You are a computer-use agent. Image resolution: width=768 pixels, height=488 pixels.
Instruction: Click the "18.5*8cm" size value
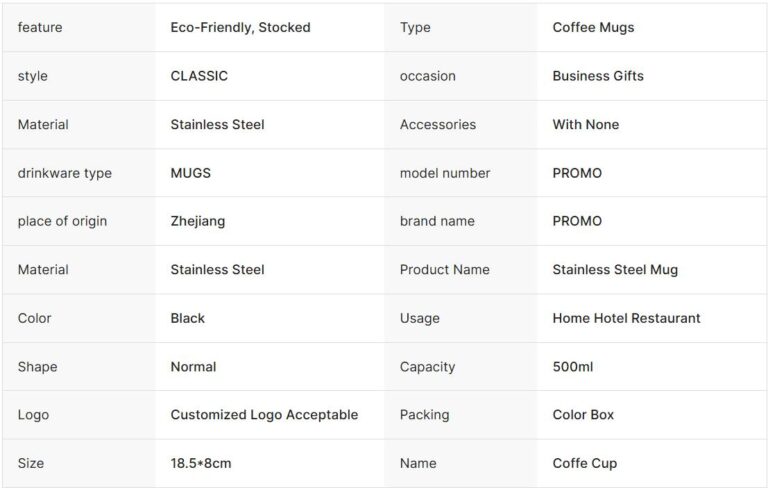[201, 464]
